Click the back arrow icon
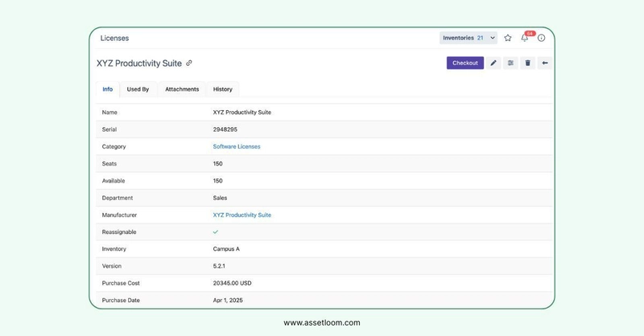This screenshot has width=644, height=336. pyautogui.click(x=545, y=63)
